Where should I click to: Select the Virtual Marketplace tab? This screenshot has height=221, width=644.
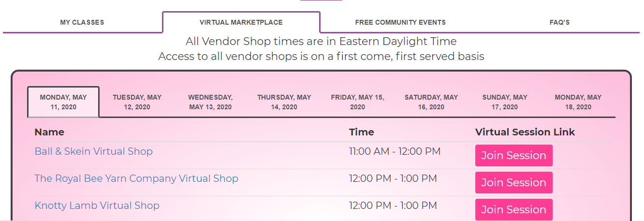point(241,22)
